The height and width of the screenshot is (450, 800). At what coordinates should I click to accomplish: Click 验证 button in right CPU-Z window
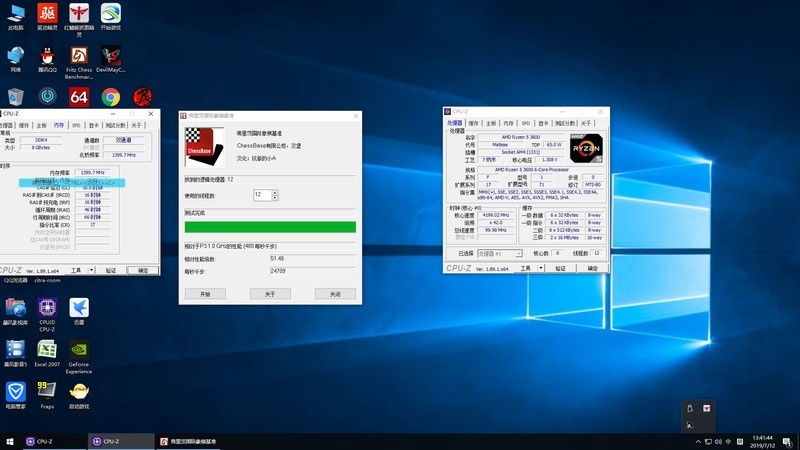560,268
